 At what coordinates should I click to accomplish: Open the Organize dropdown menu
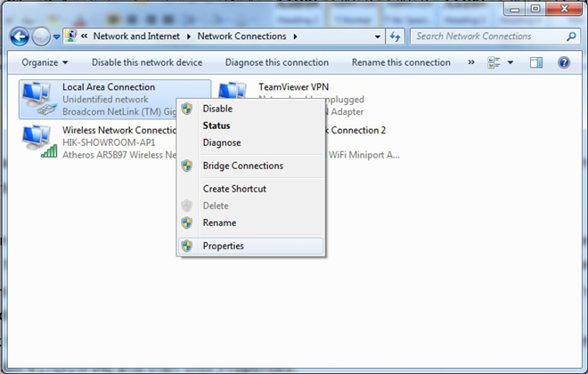[x=45, y=62]
